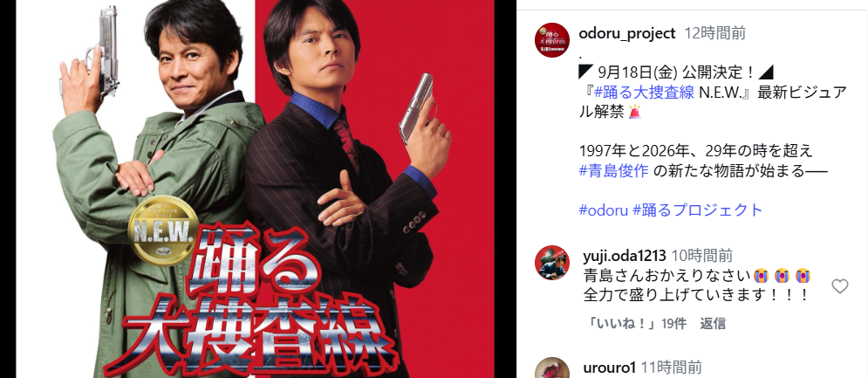Open the urouro1 username link
Viewport: 868px width, 378px height.
click(610, 367)
